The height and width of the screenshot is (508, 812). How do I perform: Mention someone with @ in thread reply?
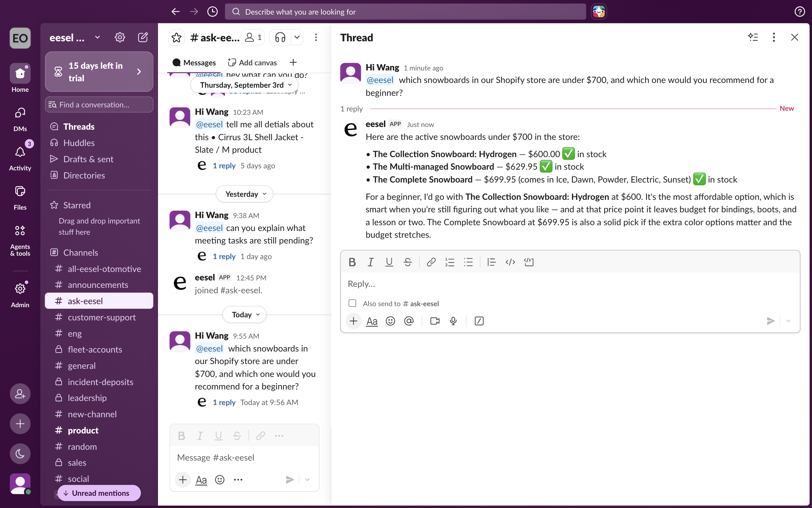point(409,321)
